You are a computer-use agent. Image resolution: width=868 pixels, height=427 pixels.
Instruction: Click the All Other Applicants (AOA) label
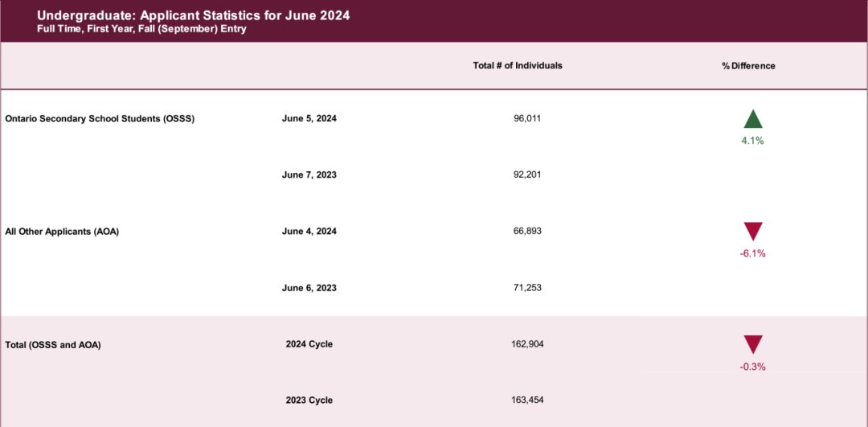point(62,232)
